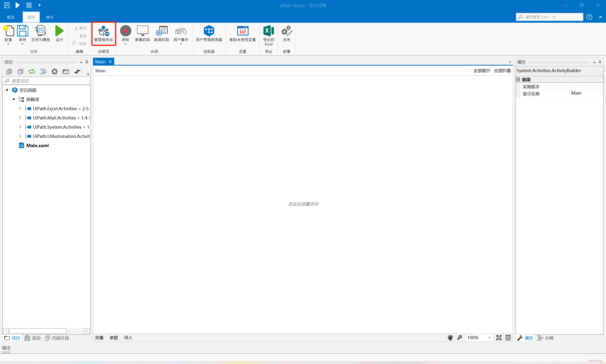Image resolution: width=606 pixels, height=364 pixels.
Task: Click the quick-access save icon in title bar
Action: (7, 5)
